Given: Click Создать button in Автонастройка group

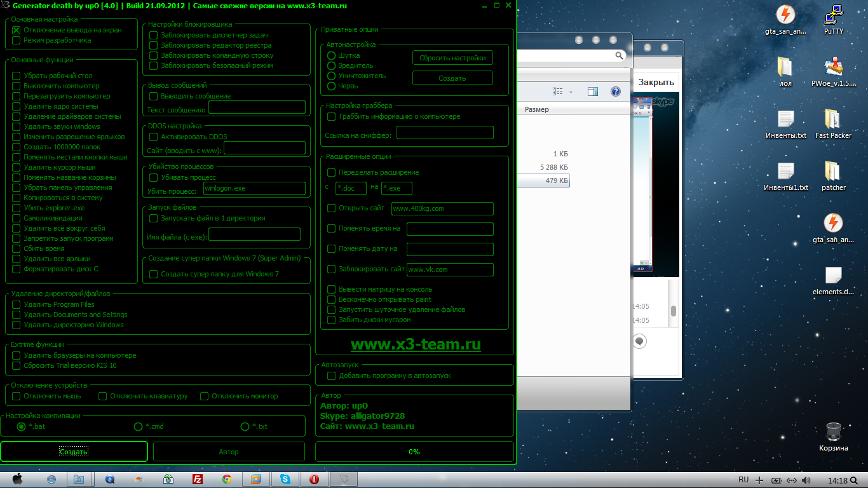Looking at the screenshot, I should point(452,78).
